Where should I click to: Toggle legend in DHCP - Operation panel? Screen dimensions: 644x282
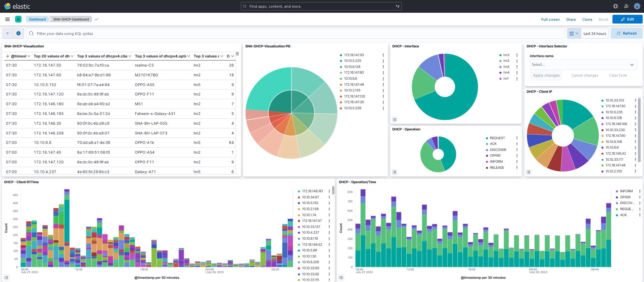coord(395,172)
